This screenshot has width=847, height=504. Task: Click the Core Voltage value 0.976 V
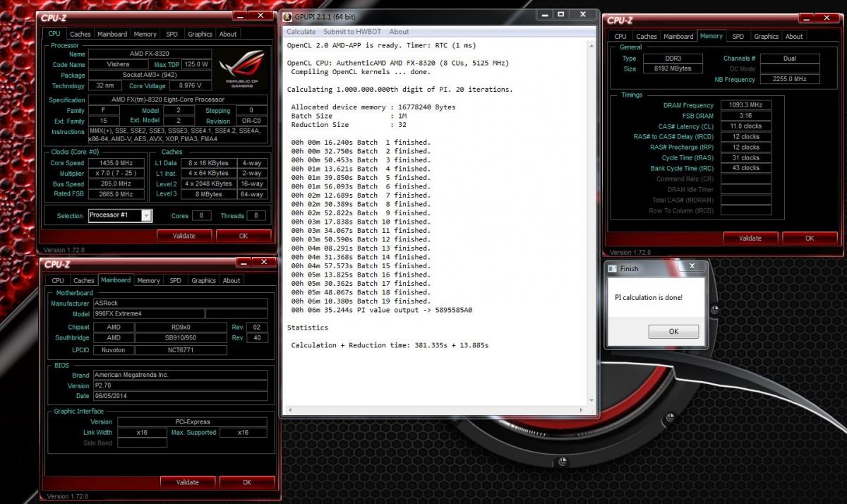click(x=190, y=85)
